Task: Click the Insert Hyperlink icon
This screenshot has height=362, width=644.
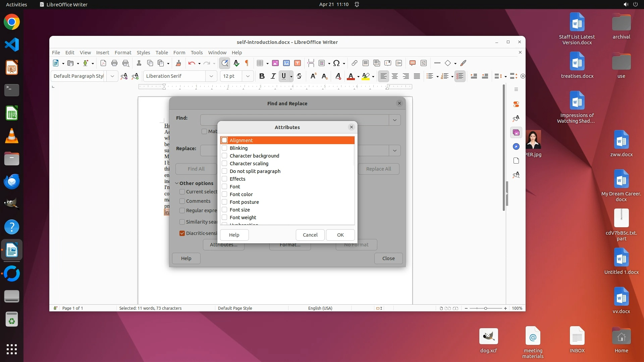Action: (355, 63)
